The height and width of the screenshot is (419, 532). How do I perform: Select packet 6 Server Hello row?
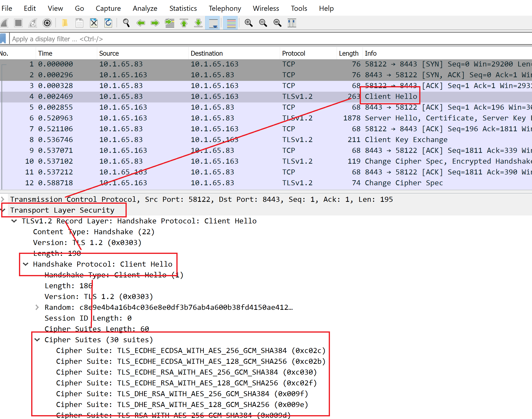266,118
